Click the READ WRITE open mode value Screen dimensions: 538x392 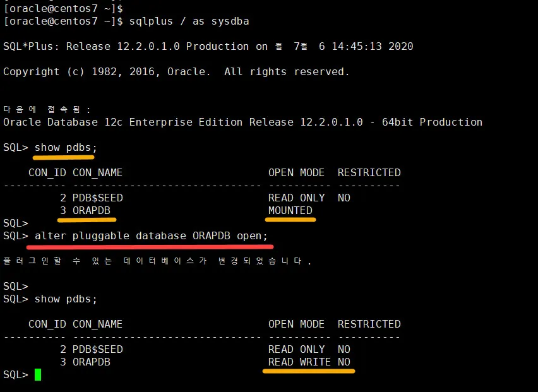coord(299,362)
